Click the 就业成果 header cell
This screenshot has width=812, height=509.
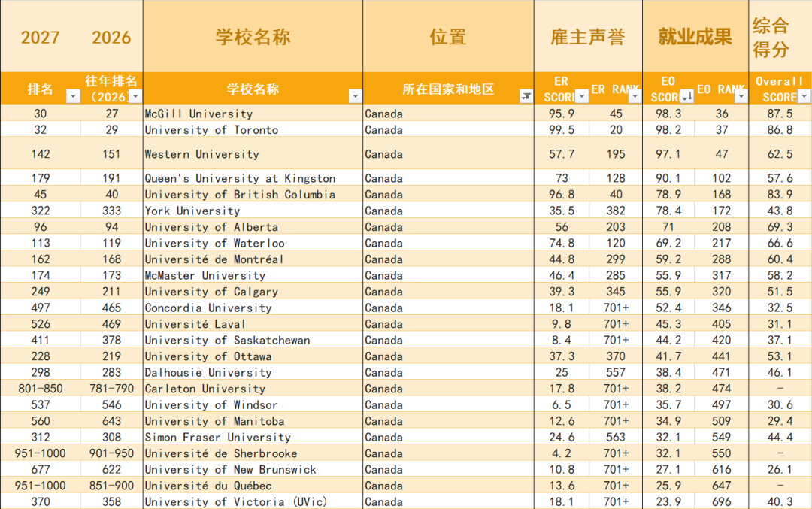(695, 36)
